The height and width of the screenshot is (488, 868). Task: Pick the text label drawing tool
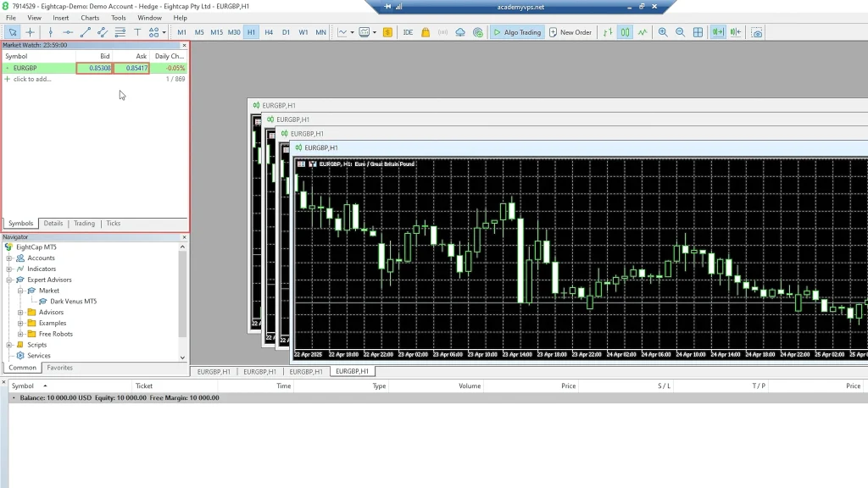coord(137,32)
